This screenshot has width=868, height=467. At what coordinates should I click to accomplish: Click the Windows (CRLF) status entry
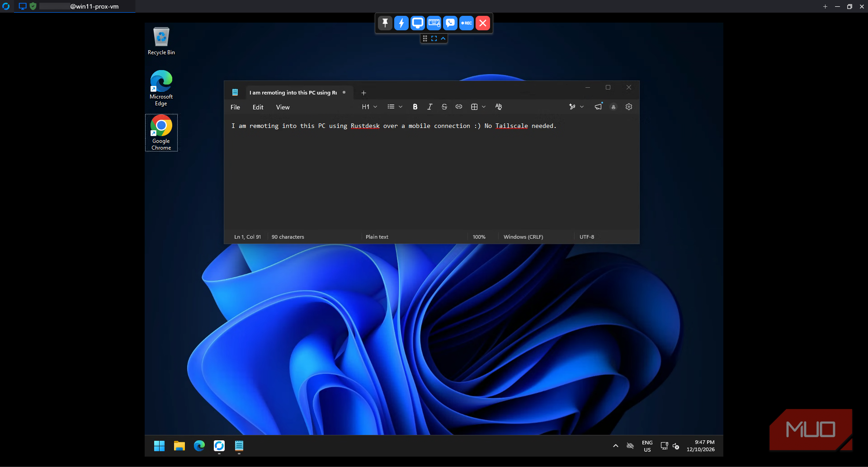524,237
